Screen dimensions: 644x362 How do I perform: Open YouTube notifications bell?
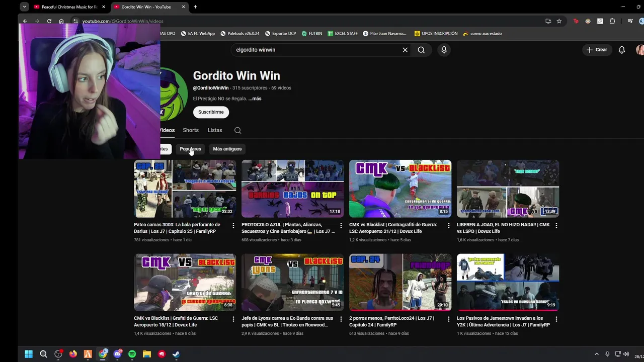(x=622, y=50)
